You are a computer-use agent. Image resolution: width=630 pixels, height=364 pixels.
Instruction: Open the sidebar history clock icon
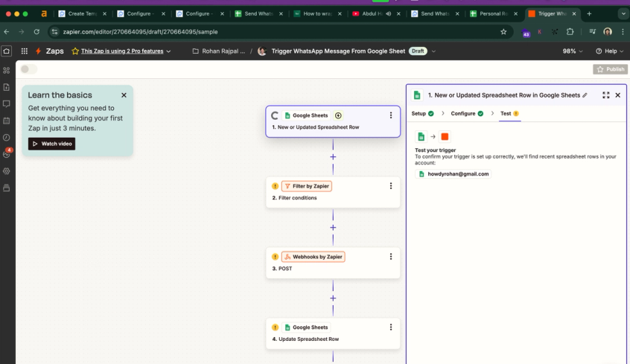coord(7,138)
